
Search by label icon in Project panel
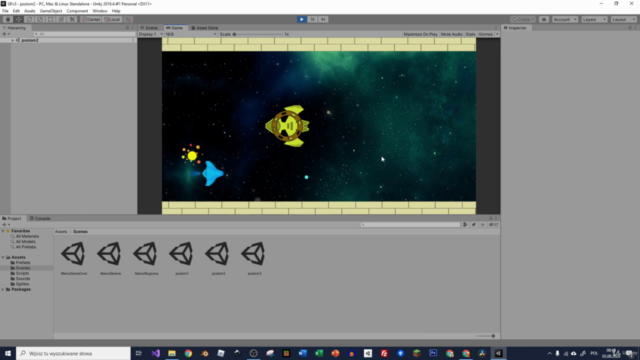(x=473, y=224)
